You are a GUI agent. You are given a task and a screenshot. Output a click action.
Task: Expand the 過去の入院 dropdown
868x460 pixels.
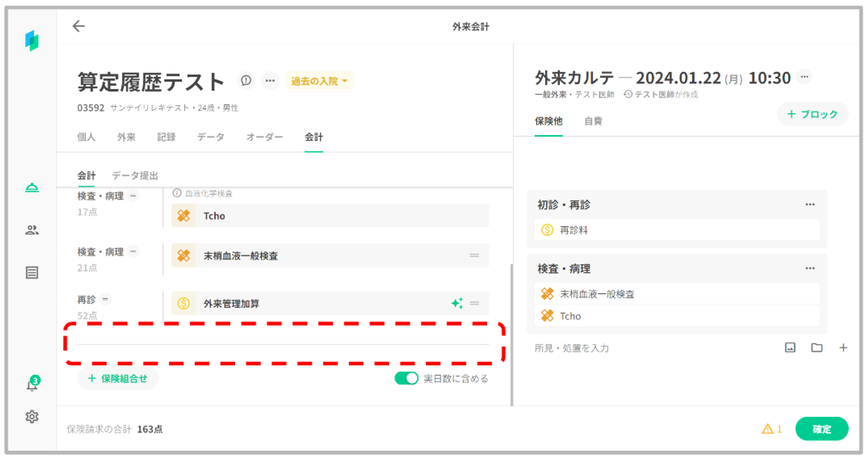pyautogui.click(x=319, y=81)
